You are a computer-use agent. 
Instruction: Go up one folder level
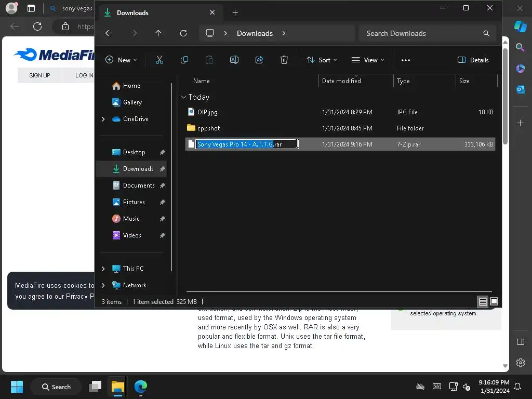158,33
